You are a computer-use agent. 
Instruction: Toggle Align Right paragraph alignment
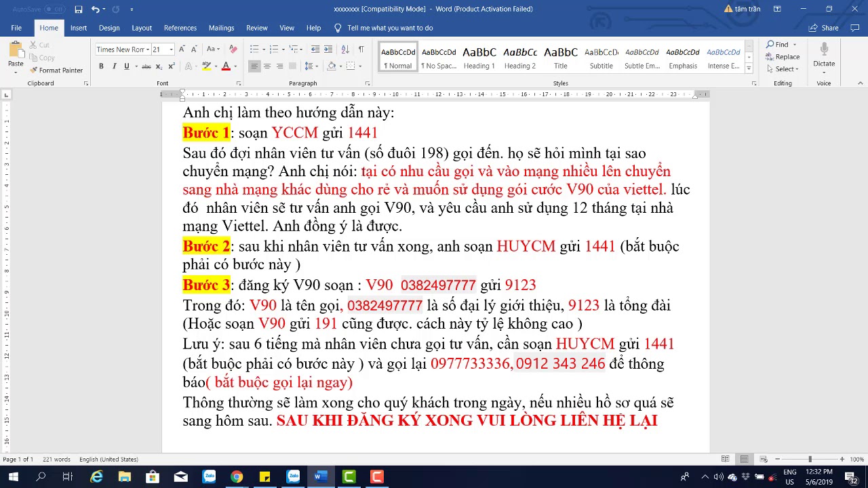tap(280, 66)
